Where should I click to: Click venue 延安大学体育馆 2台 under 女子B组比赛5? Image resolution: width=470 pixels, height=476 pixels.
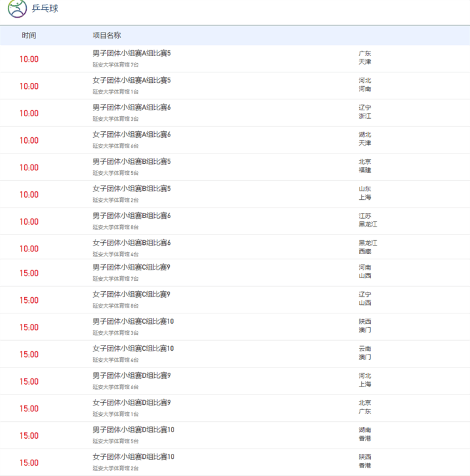(x=116, y=200)
